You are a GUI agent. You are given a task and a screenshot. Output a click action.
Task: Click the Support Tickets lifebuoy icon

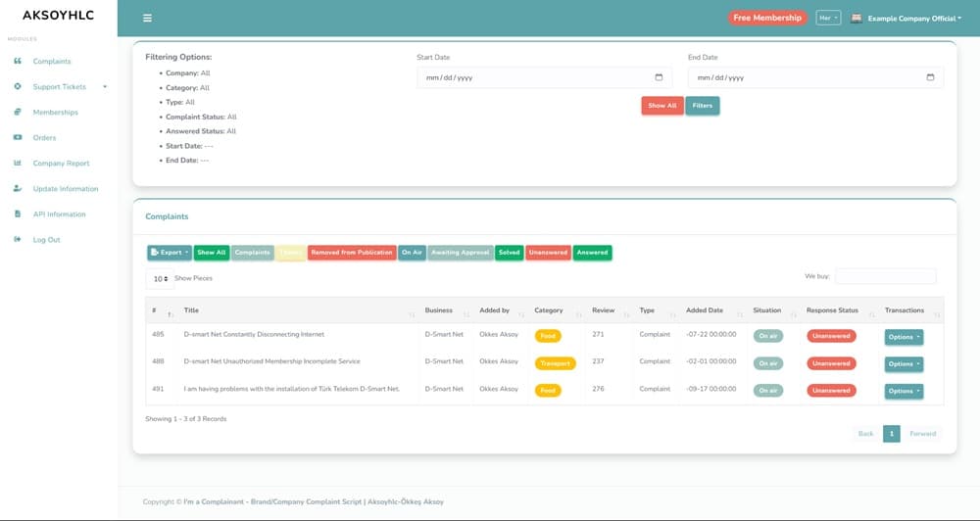[18, 87]
